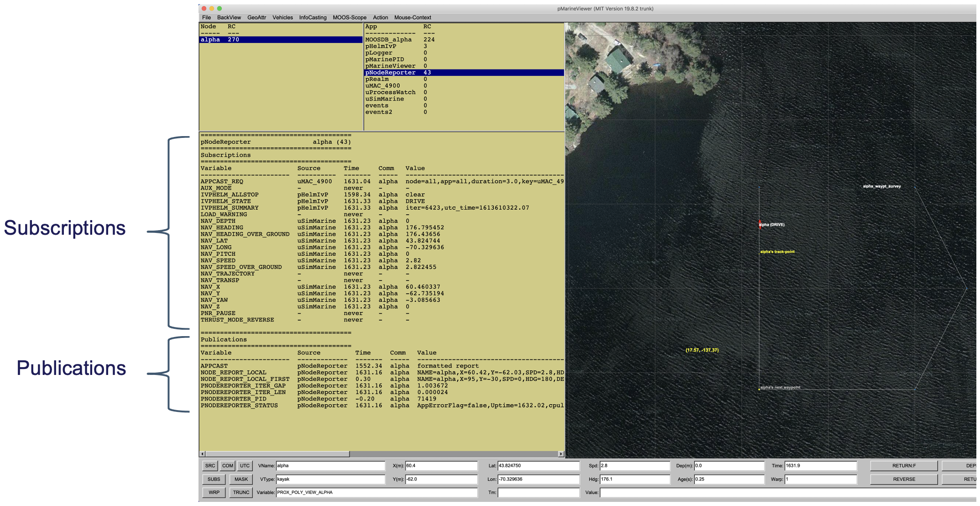Toggle the WRP wrap button
Screen dimensions: 980x506
(214, 492)
